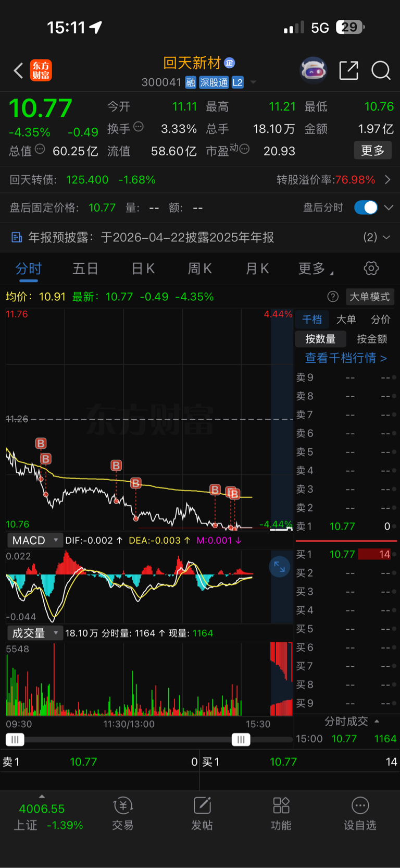Expand the announcements (2) chevron

386,237
